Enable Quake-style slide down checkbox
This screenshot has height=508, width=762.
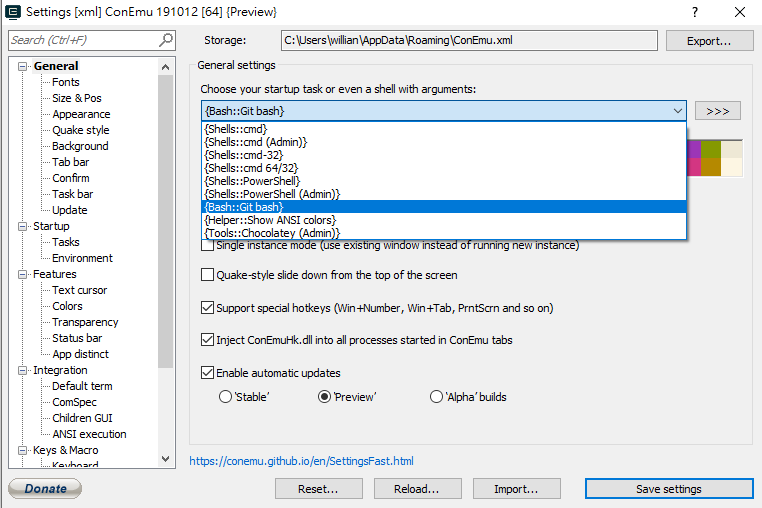tap(208, 275)
